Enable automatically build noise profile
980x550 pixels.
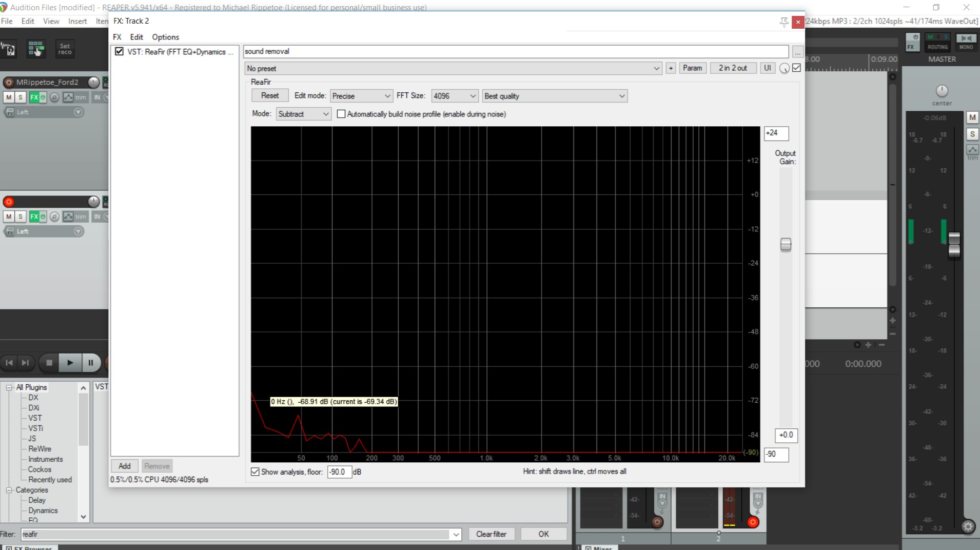click(x=341, y=114)
